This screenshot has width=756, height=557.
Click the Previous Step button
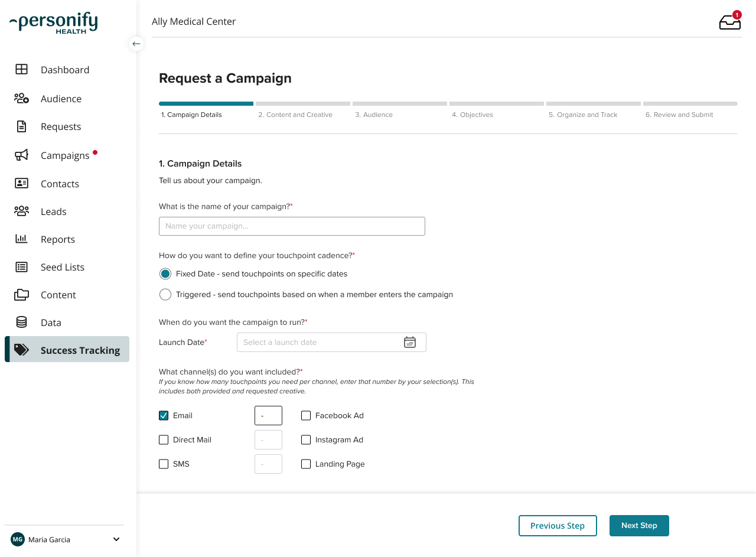(x=558, y=526)
